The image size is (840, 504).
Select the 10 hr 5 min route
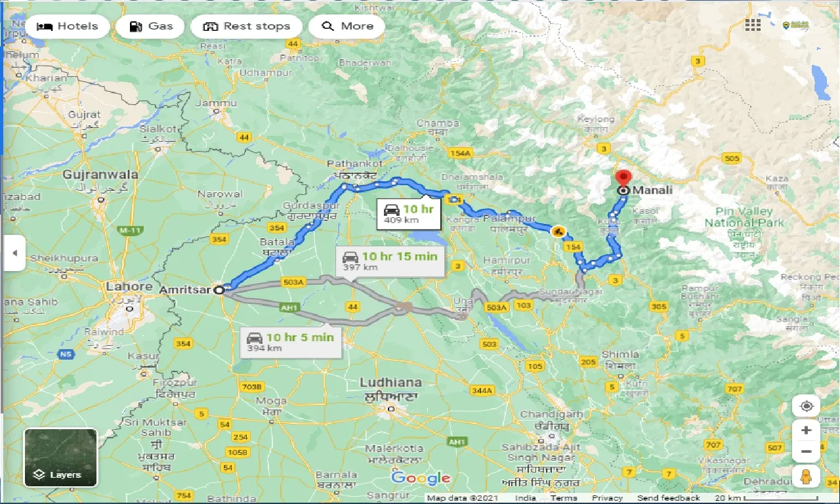click(291, 342)
